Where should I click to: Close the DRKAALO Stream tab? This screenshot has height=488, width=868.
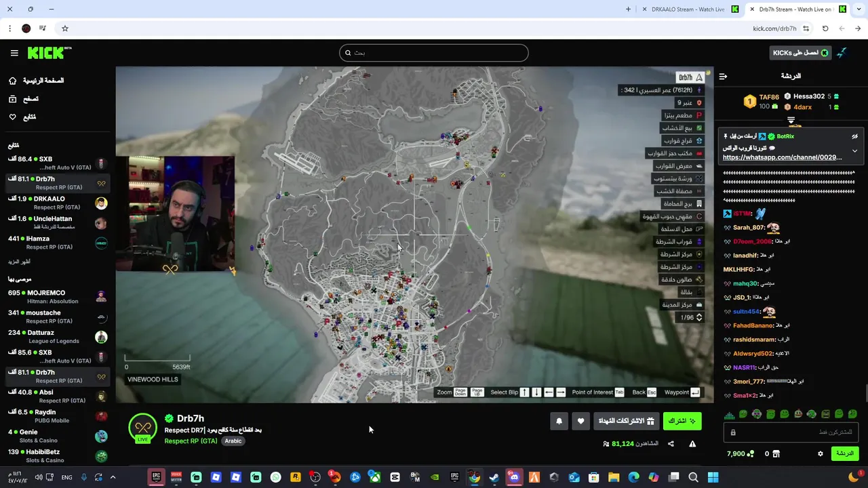click(x=644, y=9)
